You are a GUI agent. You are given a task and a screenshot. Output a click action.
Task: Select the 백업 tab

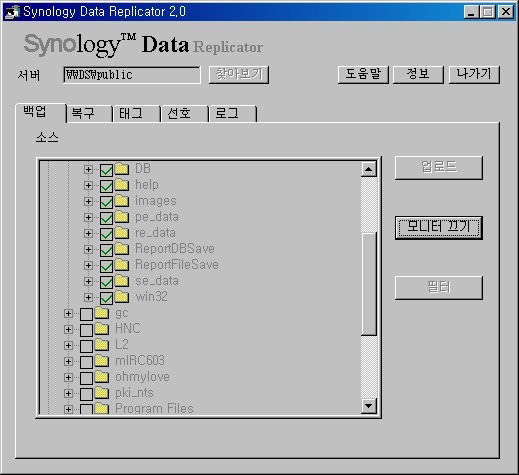coord(40,113)
